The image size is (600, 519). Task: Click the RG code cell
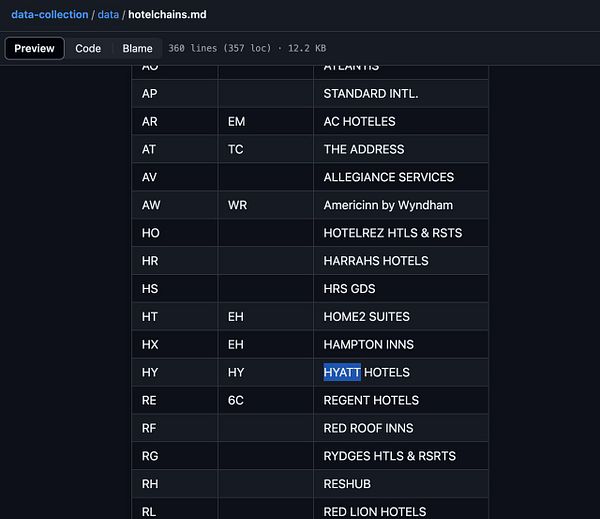pos(175,456)
